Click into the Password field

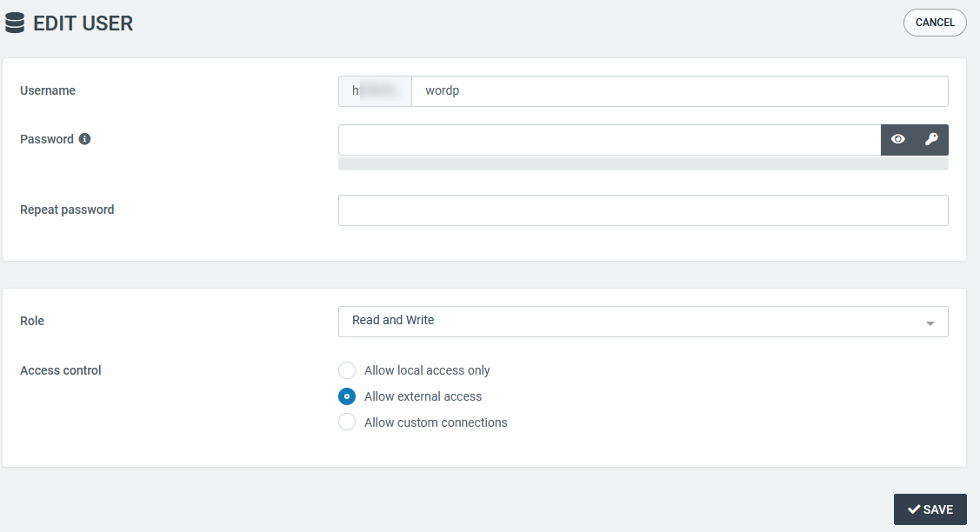[610, 140]
